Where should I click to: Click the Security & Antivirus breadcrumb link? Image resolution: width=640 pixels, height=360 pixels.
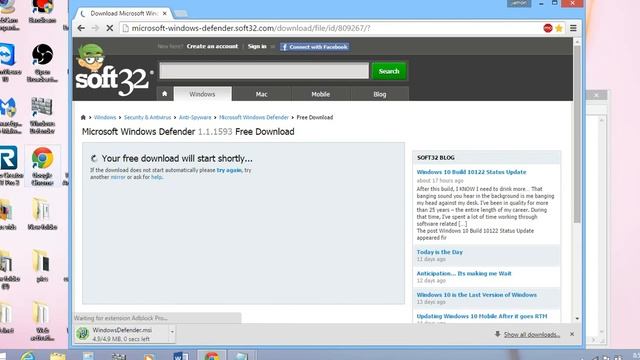point(147,118)
